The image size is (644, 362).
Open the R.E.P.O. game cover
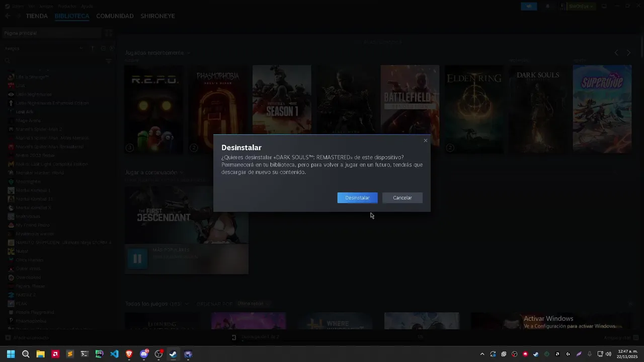(x=154, y=109)
